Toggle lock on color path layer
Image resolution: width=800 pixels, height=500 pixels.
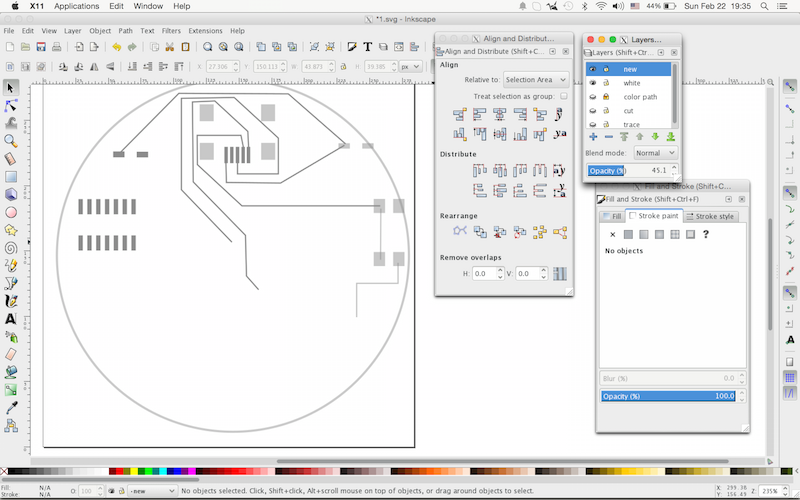coord(606,96)
